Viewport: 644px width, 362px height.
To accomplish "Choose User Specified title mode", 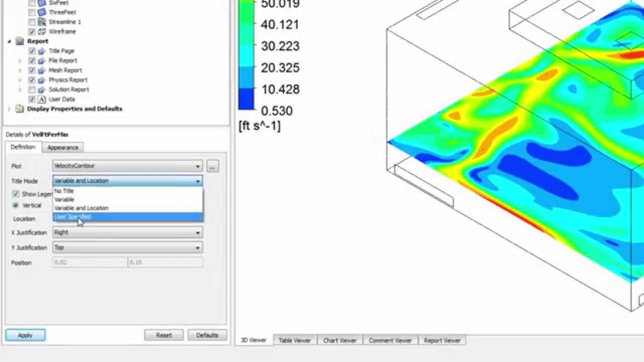I will [128, 217].
